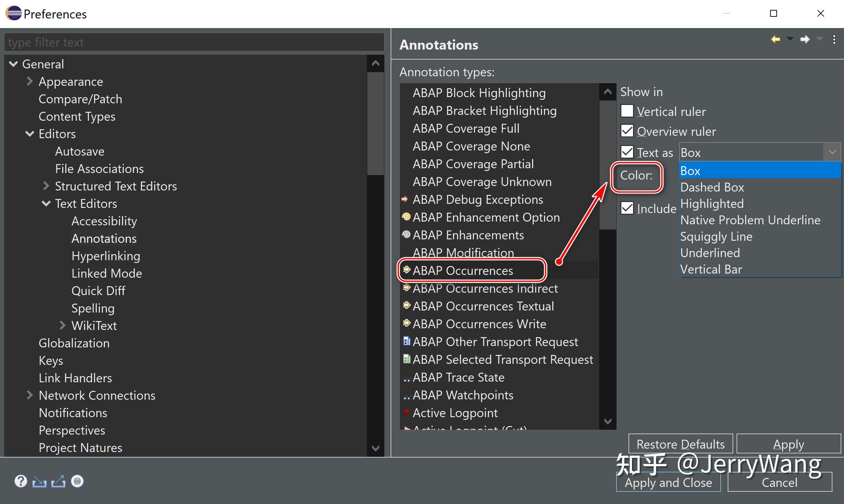The height and width of the screenshot is (504, 844).
Task: Toggle the Text as checkbox
Action: pos(627,152)
